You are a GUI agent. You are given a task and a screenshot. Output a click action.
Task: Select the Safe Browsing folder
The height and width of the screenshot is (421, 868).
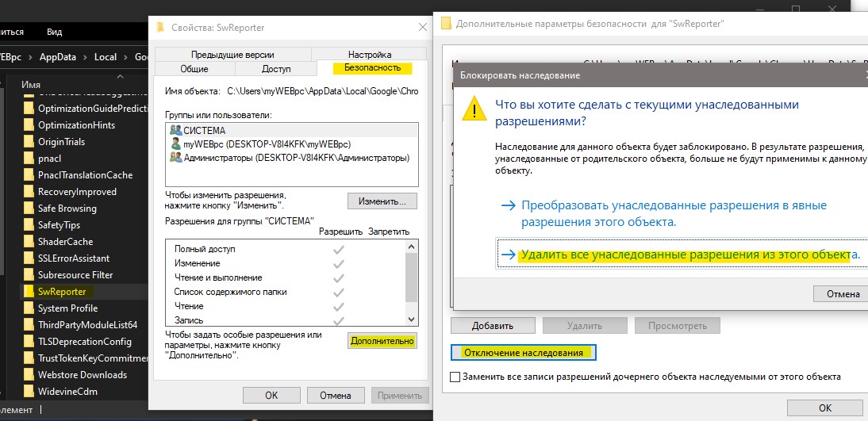tap(67, 208)
